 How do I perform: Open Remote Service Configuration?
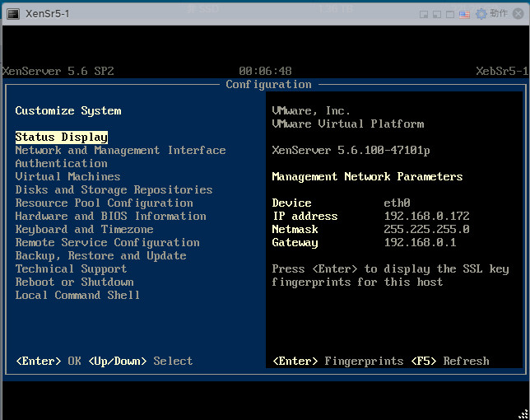[107, 242]
